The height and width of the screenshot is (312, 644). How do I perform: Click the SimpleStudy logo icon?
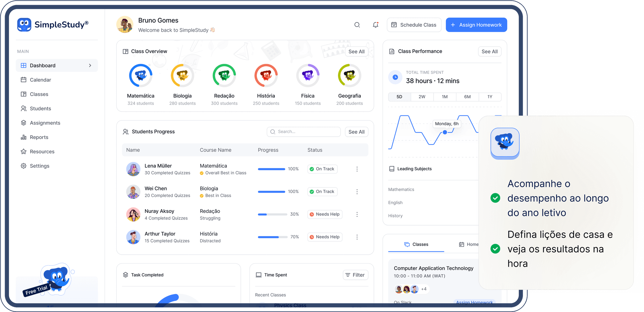click(24, 25)
